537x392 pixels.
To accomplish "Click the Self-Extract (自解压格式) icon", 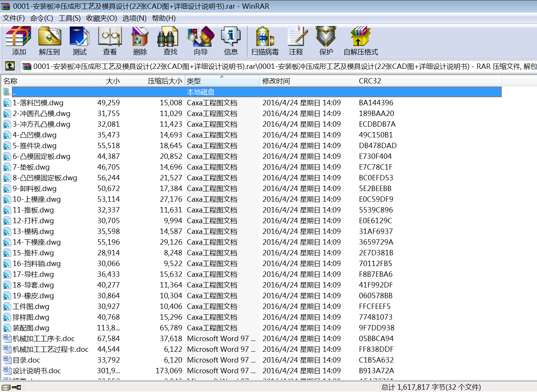I will (x=360, y=37).
